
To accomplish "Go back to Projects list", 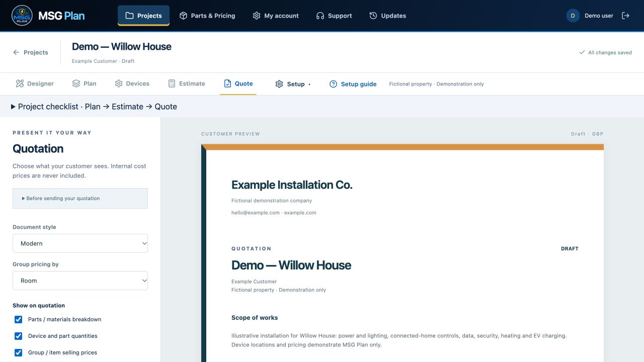I will tap(31, 52).
